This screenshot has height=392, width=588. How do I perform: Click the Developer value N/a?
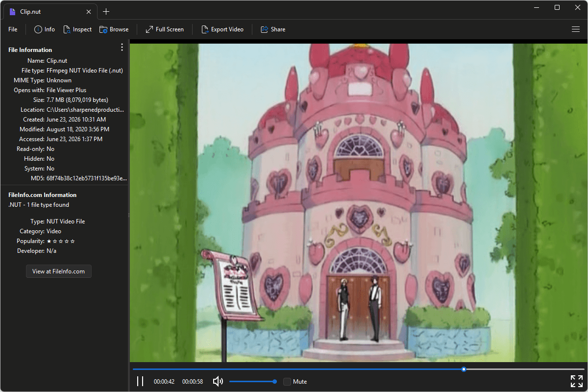(51, 251)
